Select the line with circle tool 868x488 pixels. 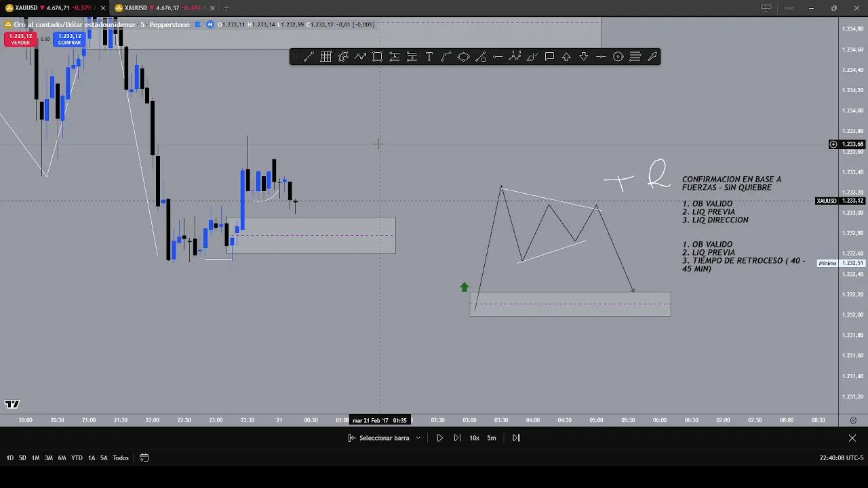coord(481,57)
